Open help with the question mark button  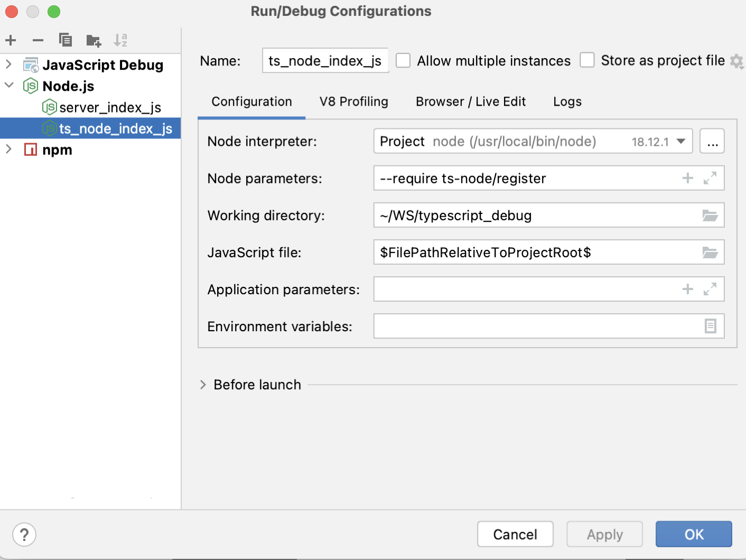click(x=24, y=535)
